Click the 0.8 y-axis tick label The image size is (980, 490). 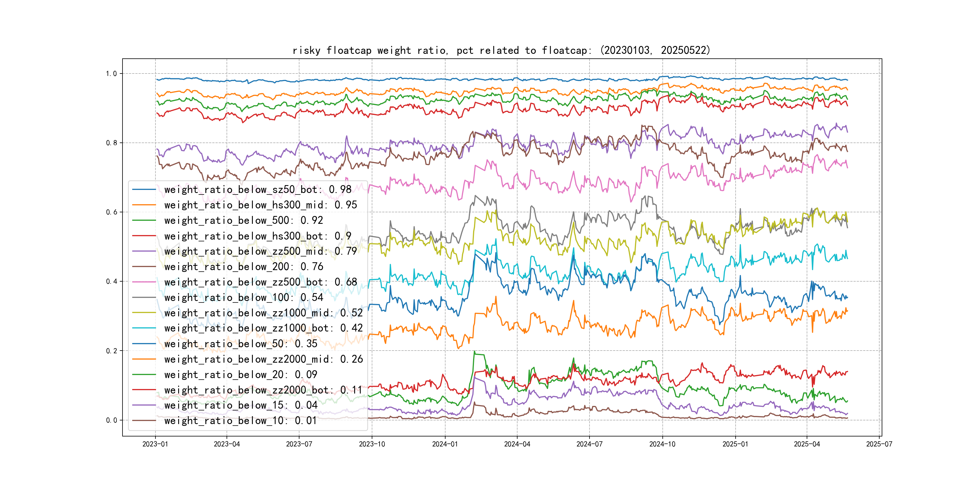[112, 143]
